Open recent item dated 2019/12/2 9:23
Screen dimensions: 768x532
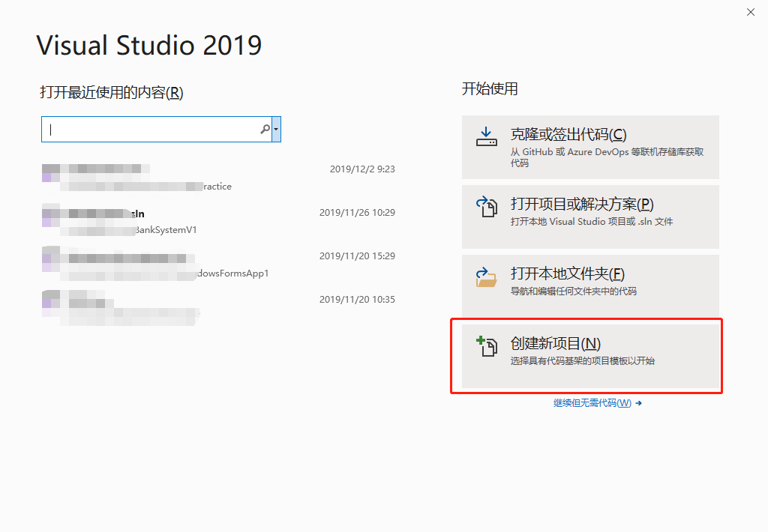click(218, 177)
